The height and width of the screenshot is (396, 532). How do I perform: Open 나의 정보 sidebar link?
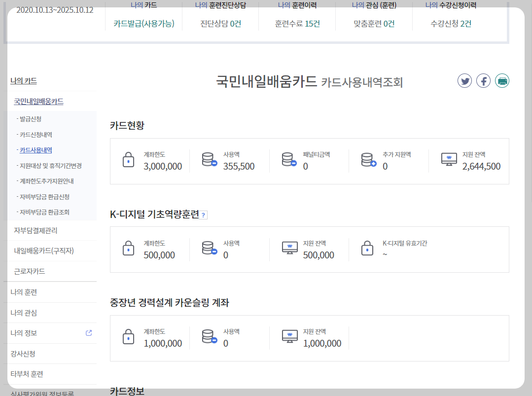click(x=24, y=333)
